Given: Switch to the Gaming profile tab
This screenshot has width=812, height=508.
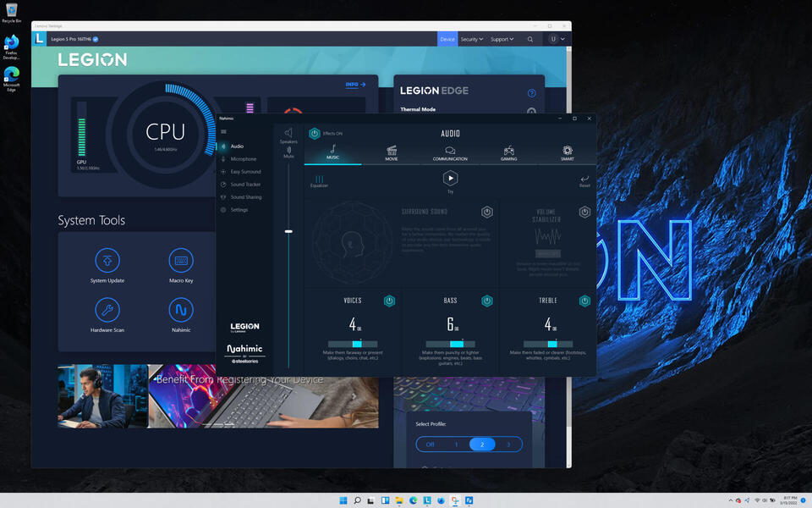Looking at the screenshot, I should coord(509,153).
